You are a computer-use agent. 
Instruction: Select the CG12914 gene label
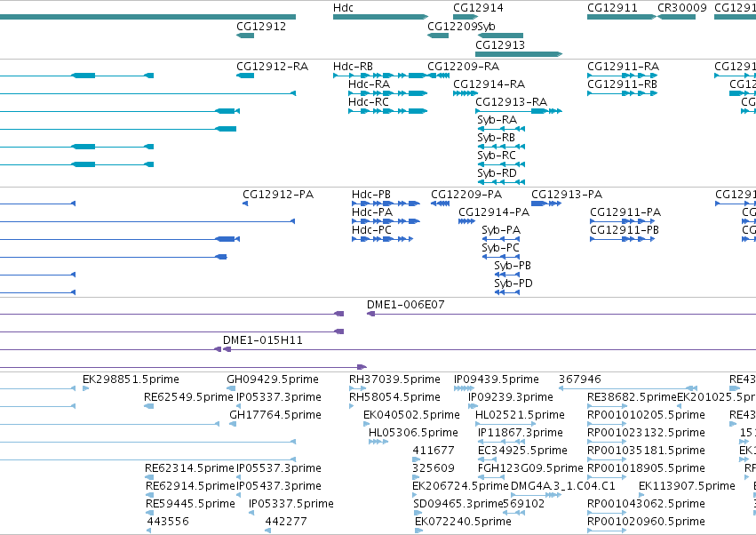[x=478, y=8]
